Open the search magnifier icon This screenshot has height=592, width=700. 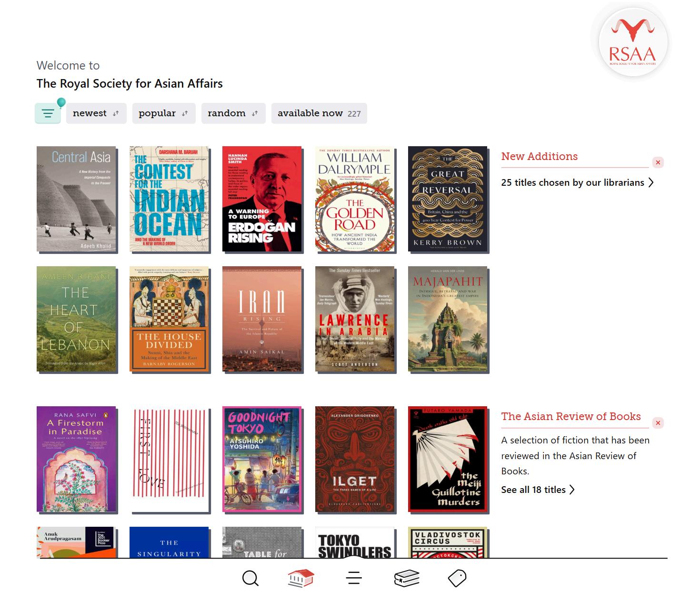[250, 579]
